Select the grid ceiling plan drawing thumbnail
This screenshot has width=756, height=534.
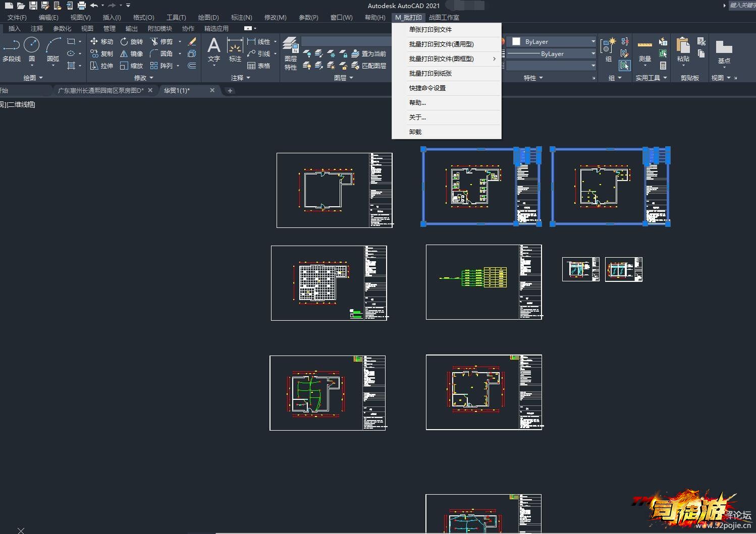click(x=329, y=283)
